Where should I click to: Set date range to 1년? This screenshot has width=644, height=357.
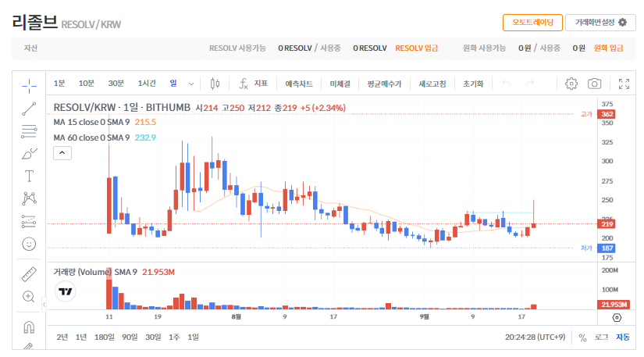(81, 337)
